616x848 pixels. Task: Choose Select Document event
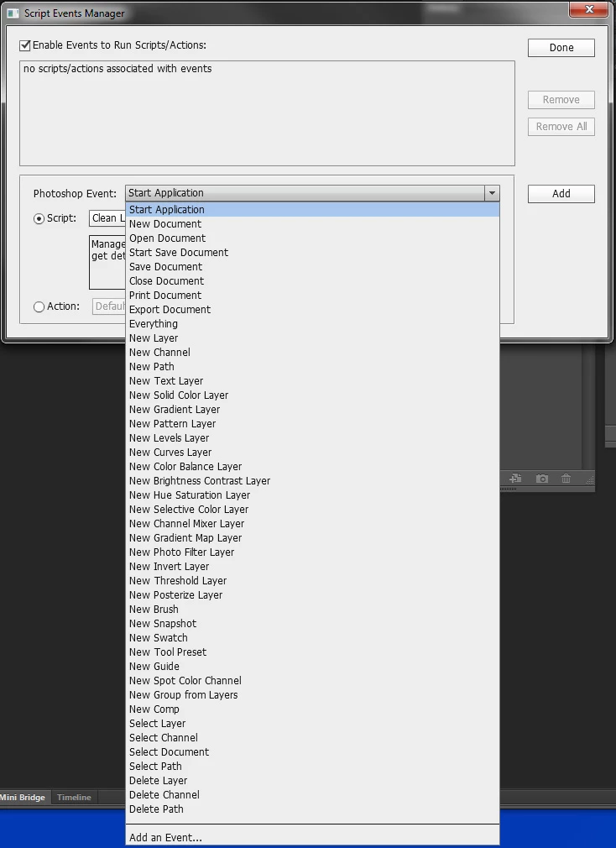coord(312,752)
